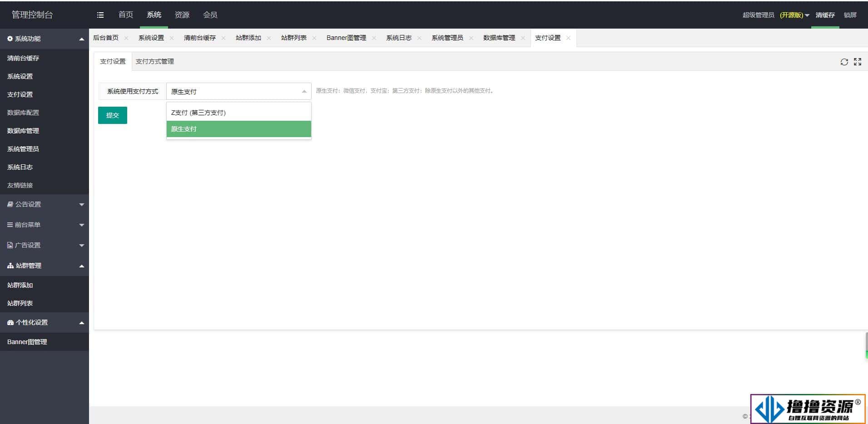Screen dimensions: 868x424
Task: Switch to the 系统设置 page tab
Action: (x=151, y=38)
